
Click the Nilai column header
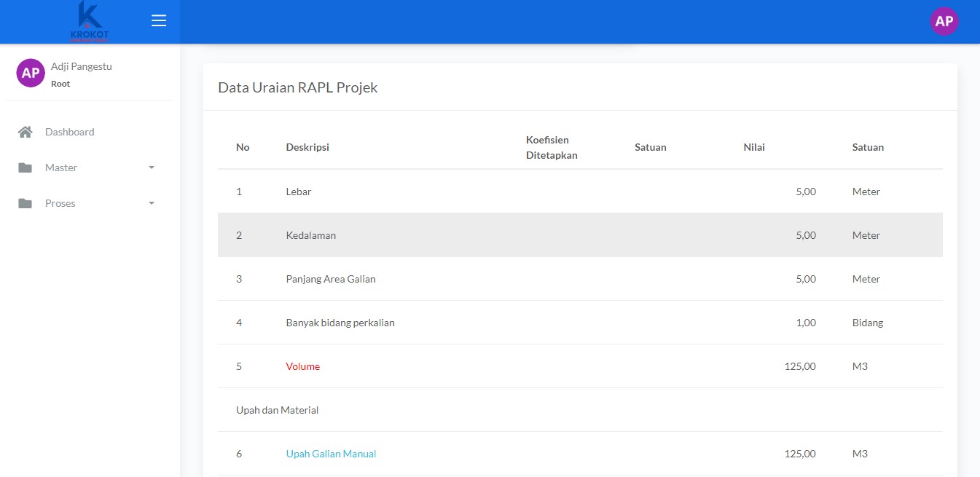point(754,147)
